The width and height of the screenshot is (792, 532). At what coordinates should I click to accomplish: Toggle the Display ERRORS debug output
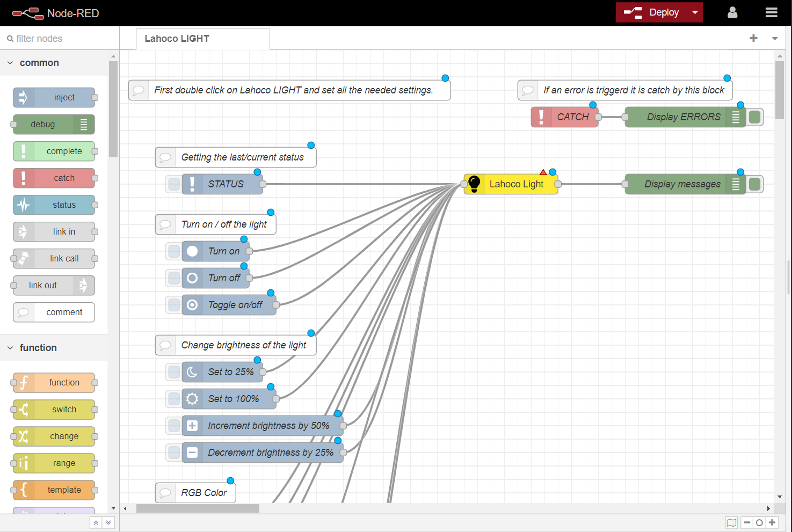click(x=754, y=117)
